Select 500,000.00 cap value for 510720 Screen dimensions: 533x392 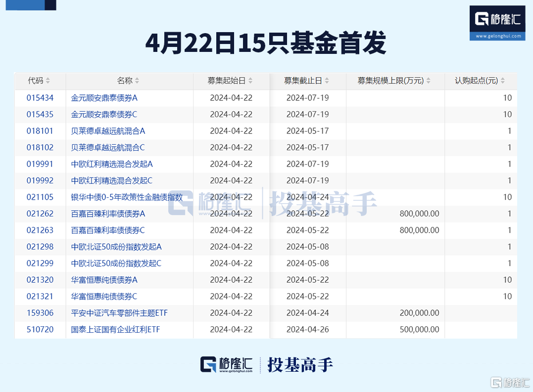click(420, 330)
